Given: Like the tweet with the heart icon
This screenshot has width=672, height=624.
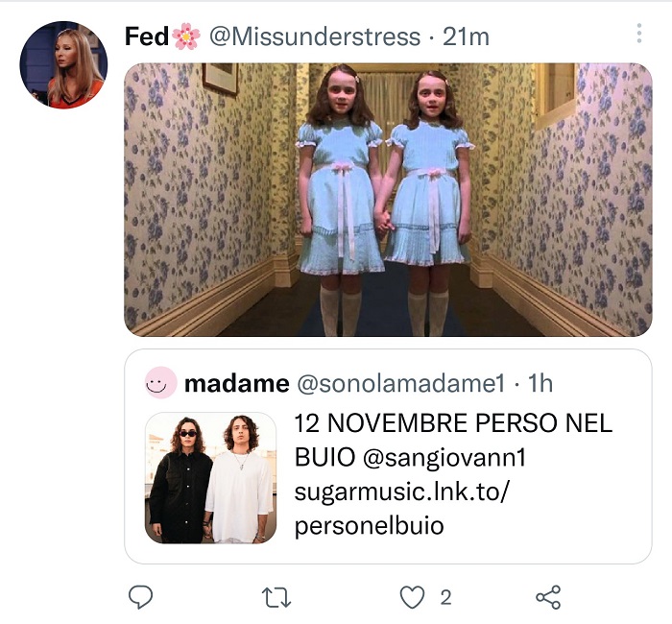Looking at the screenshot, I should pos(412,597).
